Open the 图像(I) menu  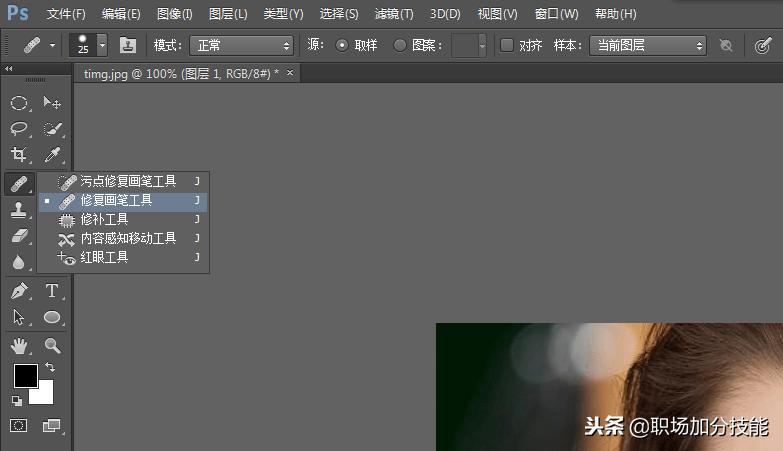click(x=174, y=13)
